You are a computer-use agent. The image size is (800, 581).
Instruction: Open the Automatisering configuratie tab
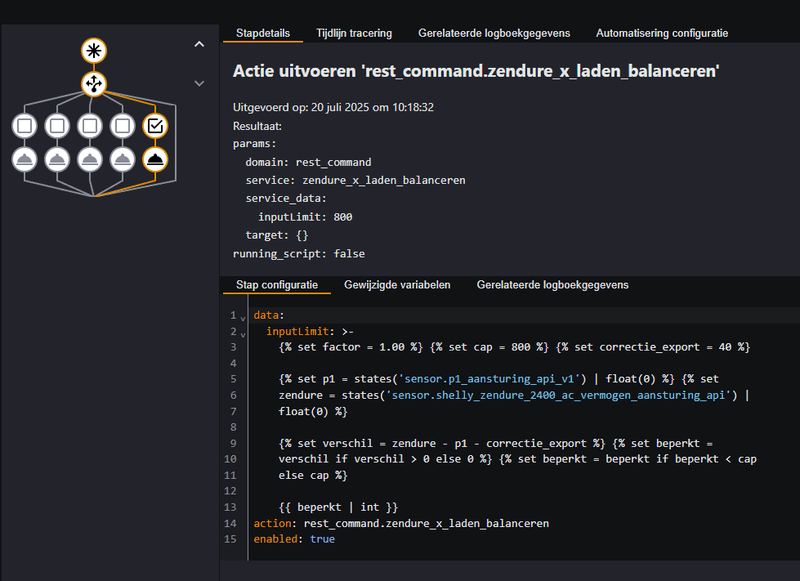point(661,33)
